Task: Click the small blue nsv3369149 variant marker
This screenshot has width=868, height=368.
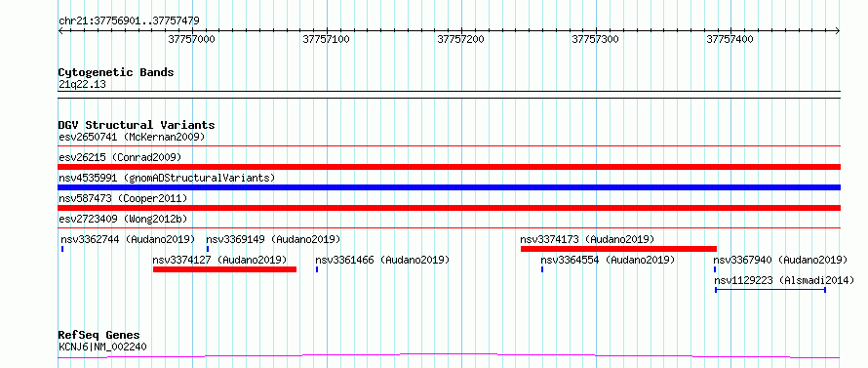Action: coord(208,249)
